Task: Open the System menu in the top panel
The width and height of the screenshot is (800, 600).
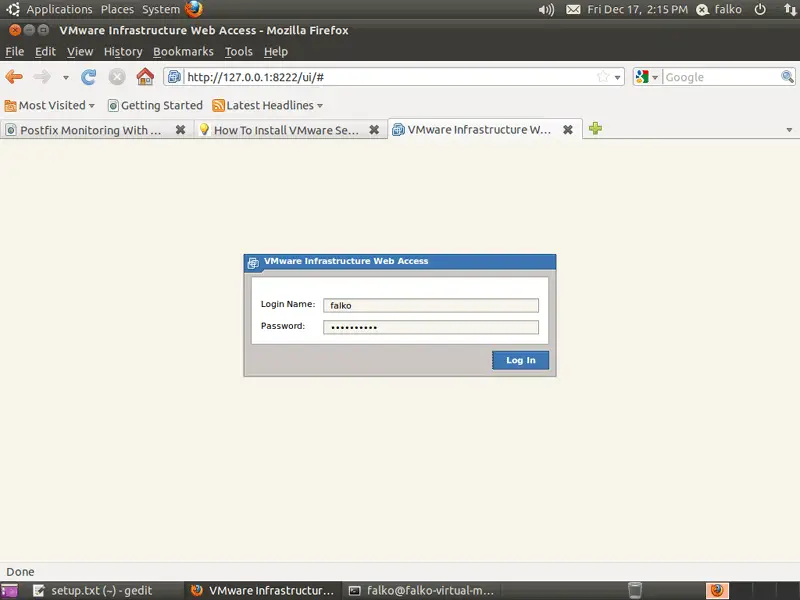Action: 161,10
